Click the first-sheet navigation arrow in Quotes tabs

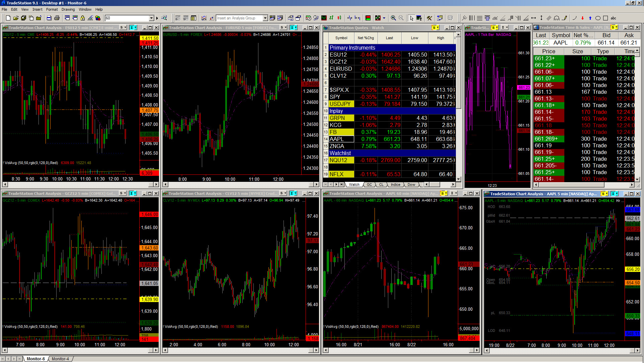click(325, 185)
